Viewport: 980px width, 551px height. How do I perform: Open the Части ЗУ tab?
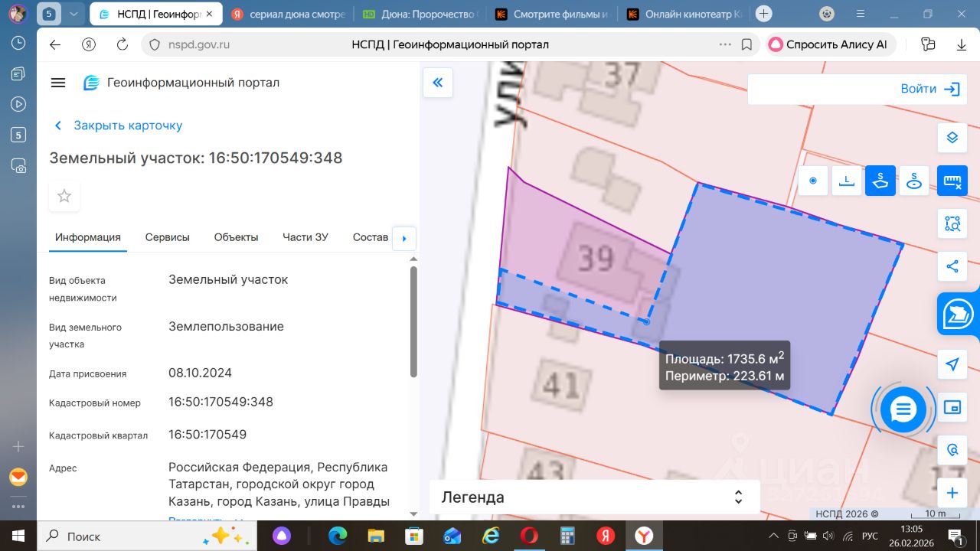(305, 237)
